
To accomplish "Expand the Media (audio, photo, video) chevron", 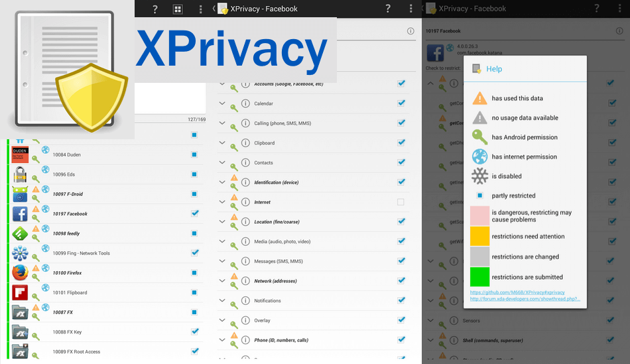I will pyautogui.click(x=222, y=241).
